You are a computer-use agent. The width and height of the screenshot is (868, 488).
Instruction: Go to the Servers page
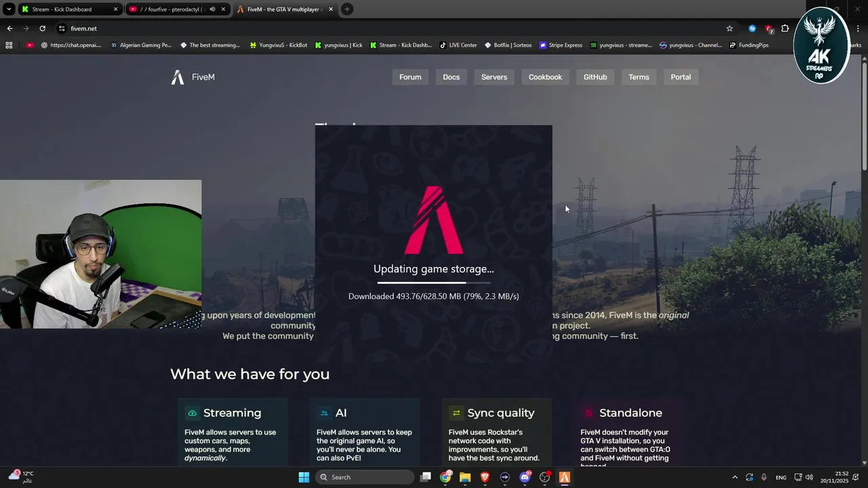pos(494,77)
